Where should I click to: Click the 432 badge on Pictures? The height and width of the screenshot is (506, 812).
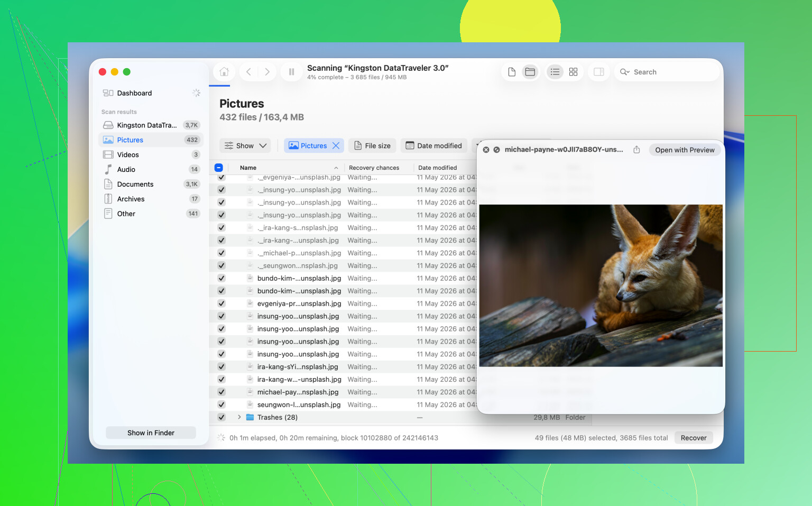tap(192, 140)
